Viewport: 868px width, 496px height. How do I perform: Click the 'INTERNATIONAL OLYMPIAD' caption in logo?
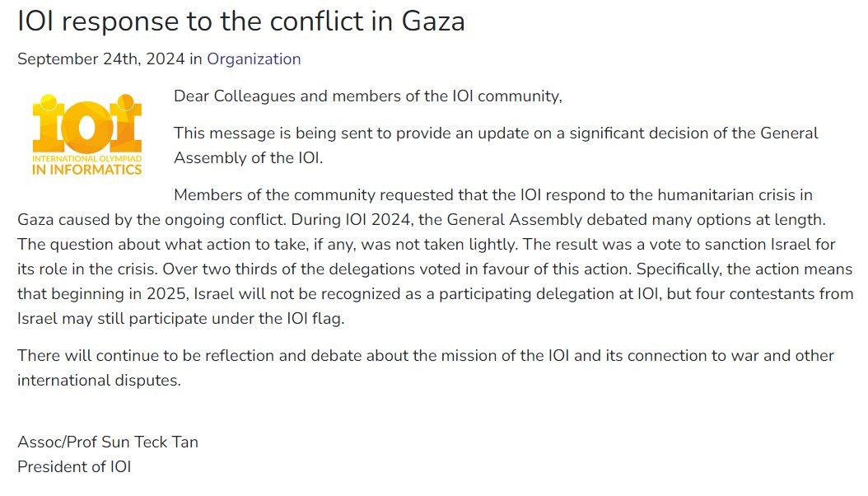coord(87,158)
